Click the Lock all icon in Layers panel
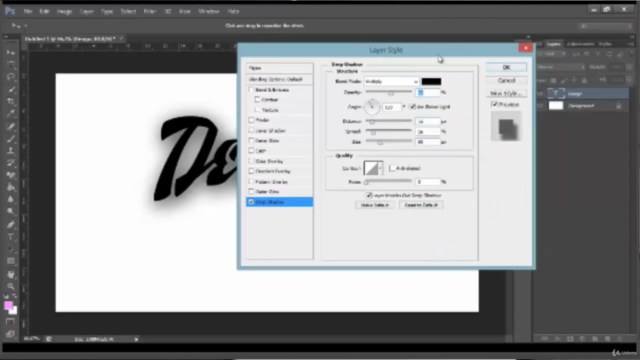Image resolution: width=640 pixels, height=360 pixels. pyautogui.click(x=584, y=80)
